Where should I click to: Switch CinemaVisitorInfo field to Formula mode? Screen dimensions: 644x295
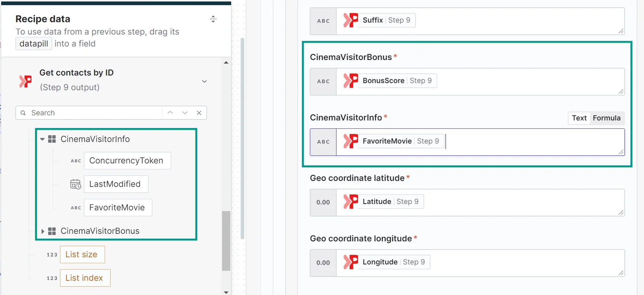(607, 118)
